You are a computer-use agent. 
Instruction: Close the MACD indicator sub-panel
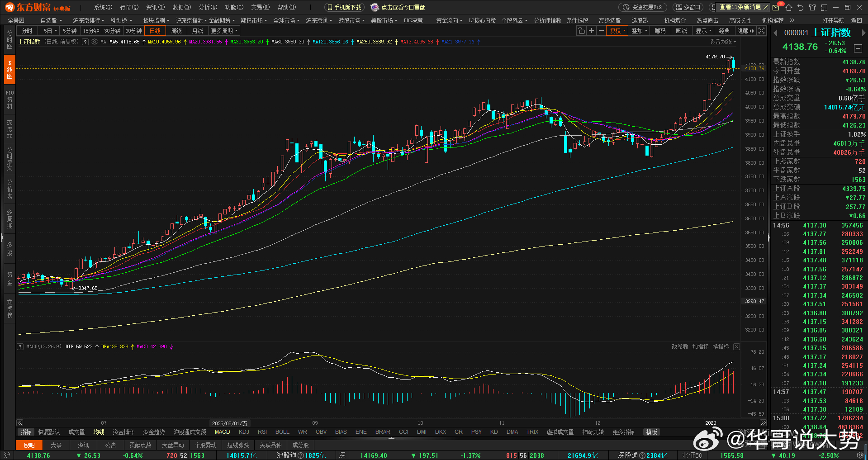(x=736, y=347)
